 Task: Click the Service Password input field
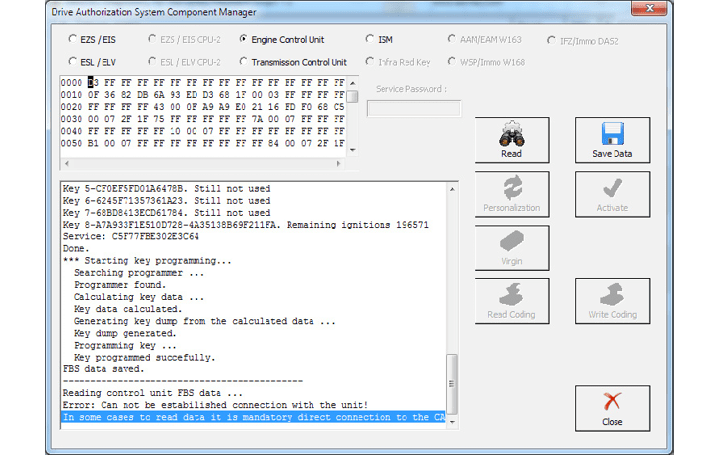(x=412, y=109)
